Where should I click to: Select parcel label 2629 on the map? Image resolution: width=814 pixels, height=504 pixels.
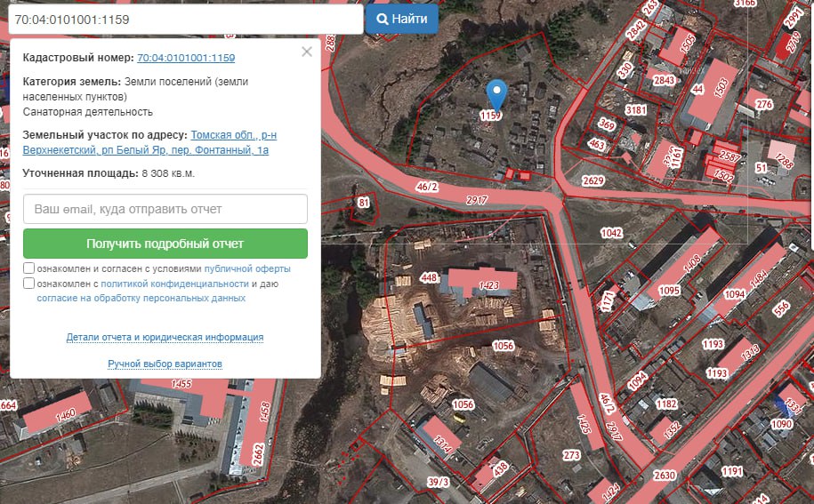point(592,180)
